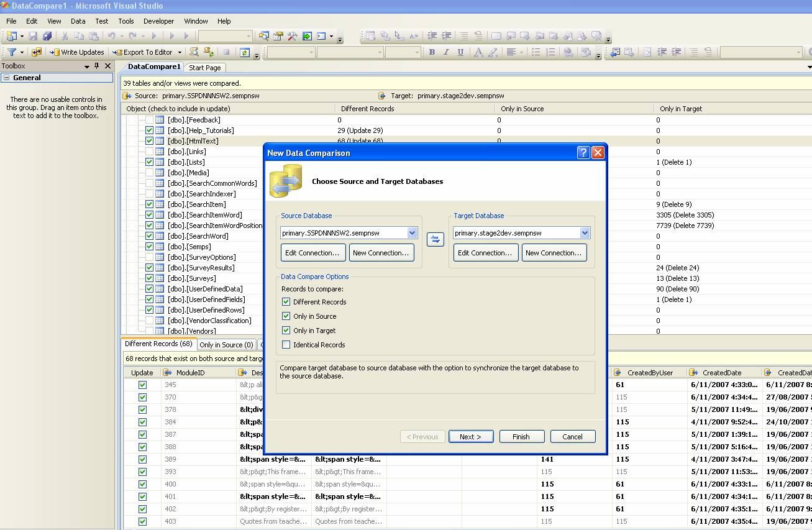Screen dimensions: 812x530
Task: Cancel the New Data Comparison dialog
Action: coord(572,437)
